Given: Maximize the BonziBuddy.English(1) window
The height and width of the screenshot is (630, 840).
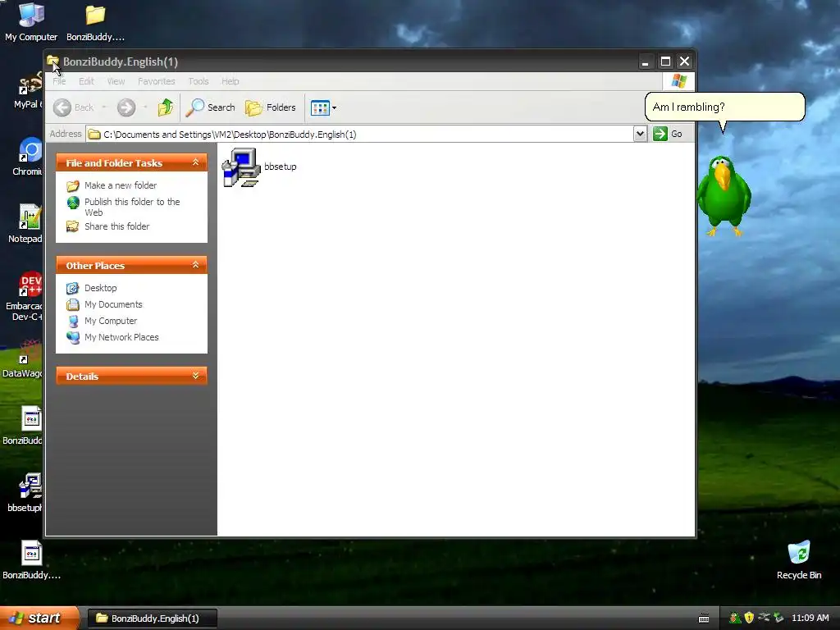Looking at the screenshot, I should click(x=665, y=62).
